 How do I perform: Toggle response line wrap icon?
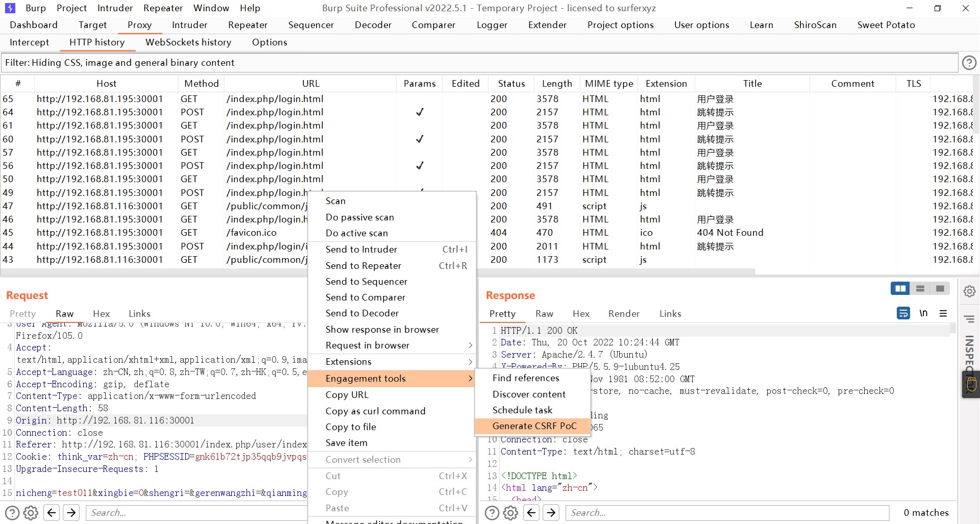pos(903,313)
